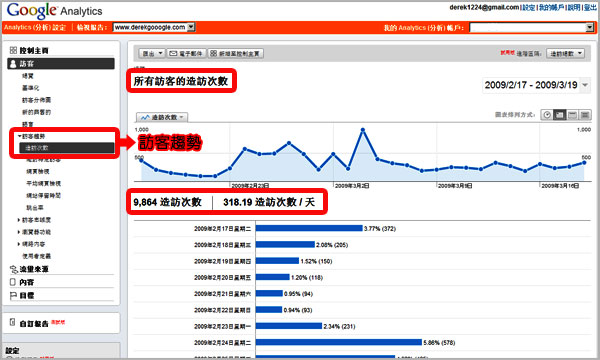Select 跳出率 bounce rate in the sidebar

coord(35,208)
